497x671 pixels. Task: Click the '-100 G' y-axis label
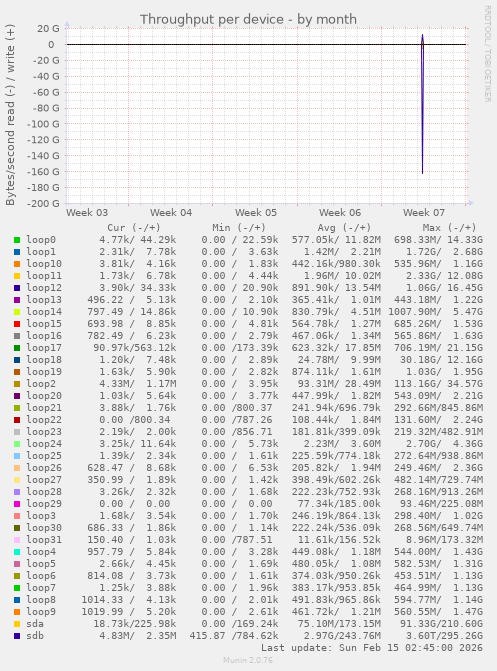click(43, 124)
